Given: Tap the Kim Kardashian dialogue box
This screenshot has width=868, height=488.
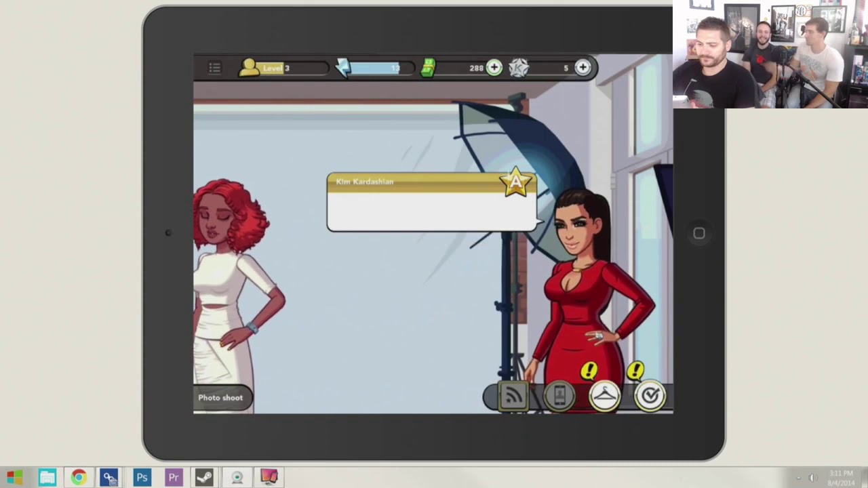Looking at the screenshot, I should tap(432, 203).
